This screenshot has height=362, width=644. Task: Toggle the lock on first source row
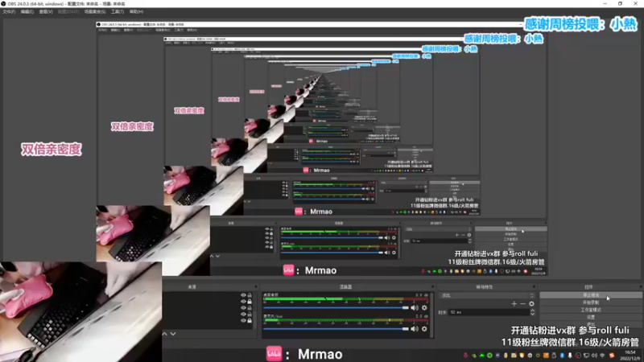250,295
